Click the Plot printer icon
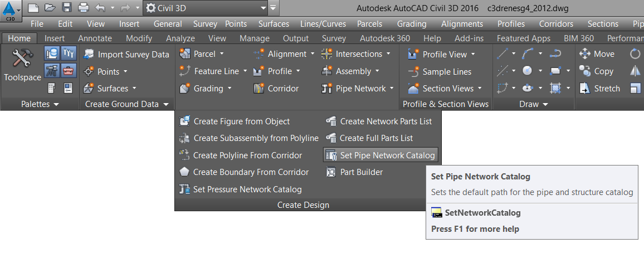The height and width of the screenshot is (253, 644). pos(84,8)
